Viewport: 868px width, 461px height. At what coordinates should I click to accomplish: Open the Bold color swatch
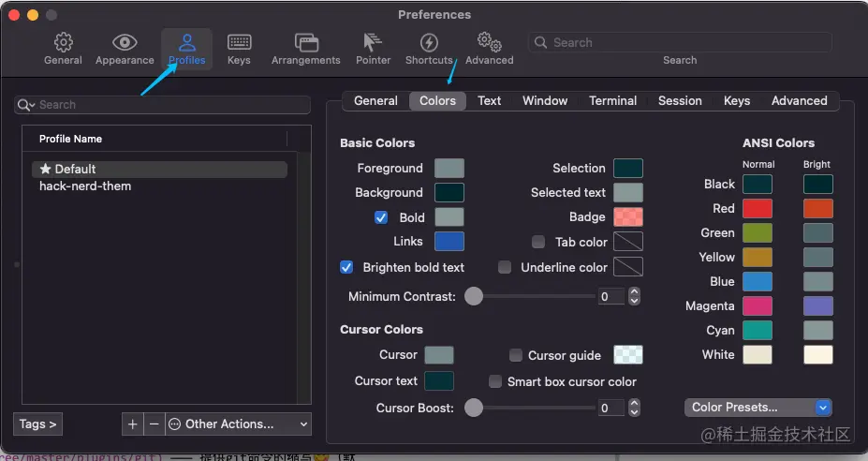[449, 217]
